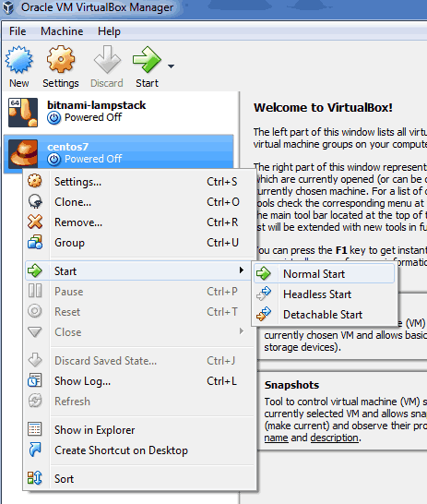Image resolution: width=427 pixels, height=504 pixels.
Task: Open Settings from the toolbar gear icon
Action: coord(61,60)
